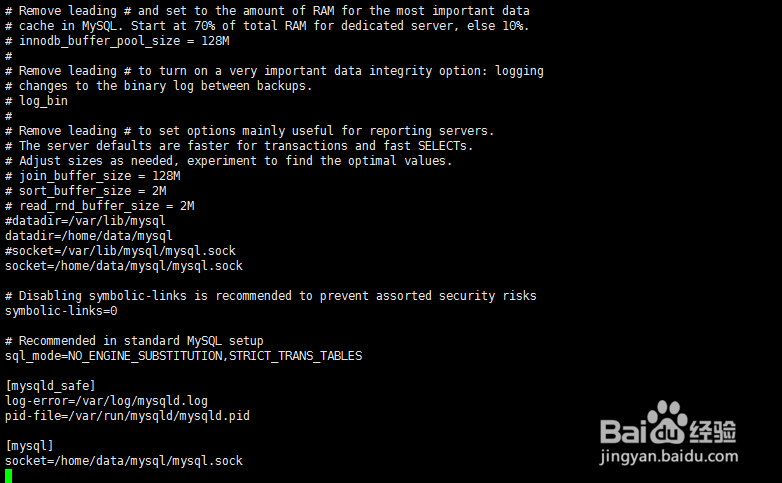Image resolution: width=782 pixels, height=483 pixels.
Task: Select the pid-file=/var/run/mysqld/mysqld.pid line
Action: pos(127,416)
